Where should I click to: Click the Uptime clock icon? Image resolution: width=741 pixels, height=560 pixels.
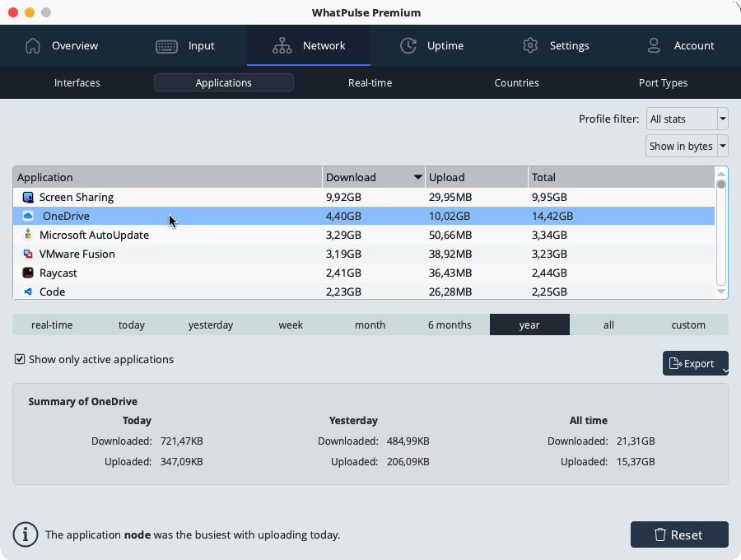click(408, 46)
